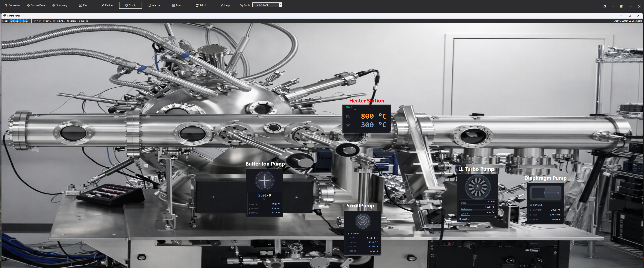
Task: Click the Help lightbulb icon
Action: pos(222,5)
